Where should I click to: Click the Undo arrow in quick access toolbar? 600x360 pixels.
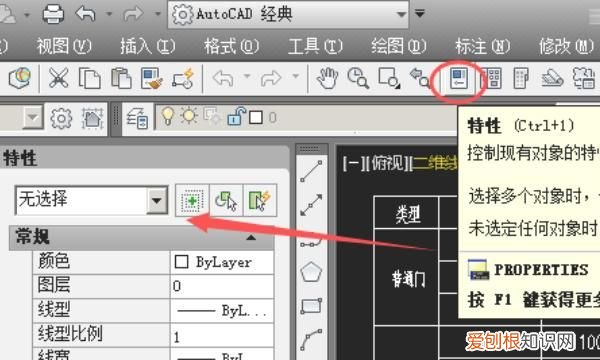tap(85, 14)
